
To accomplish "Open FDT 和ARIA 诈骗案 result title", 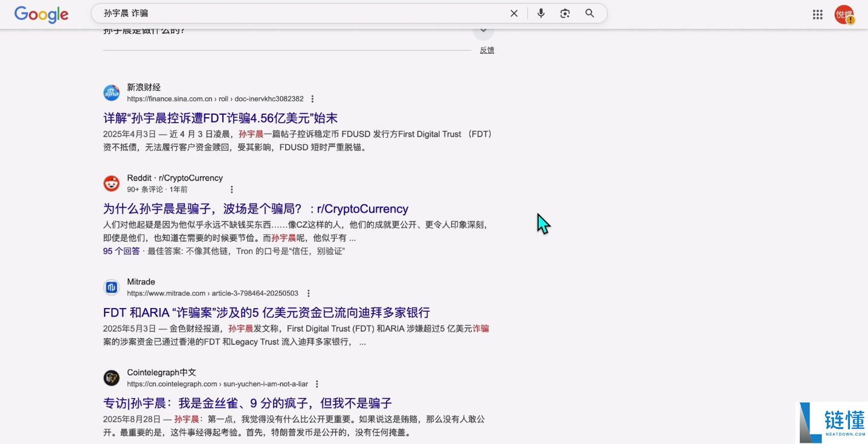I will (x=266, y=312).
